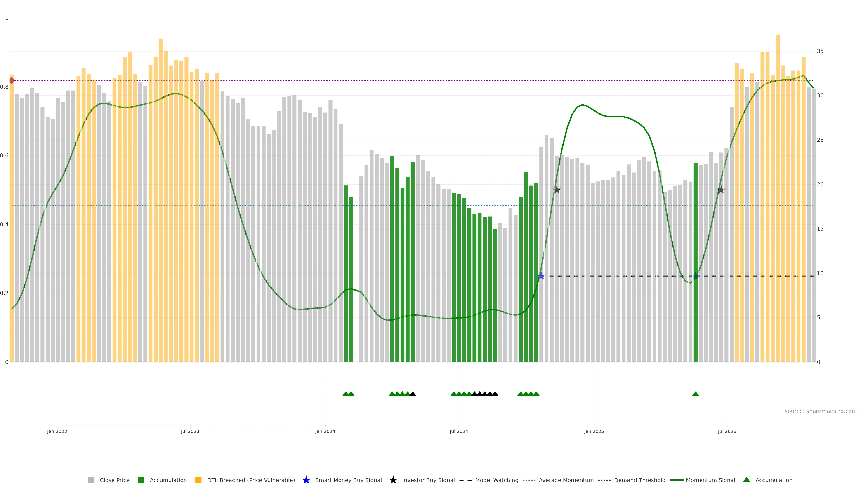Viewport: 868px width, 488px height.
Task: Click the Jan 2023 axis label
Action: (57, 431)
